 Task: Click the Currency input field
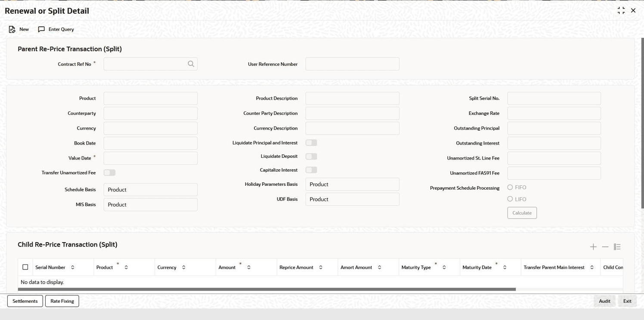click(151, 128)
